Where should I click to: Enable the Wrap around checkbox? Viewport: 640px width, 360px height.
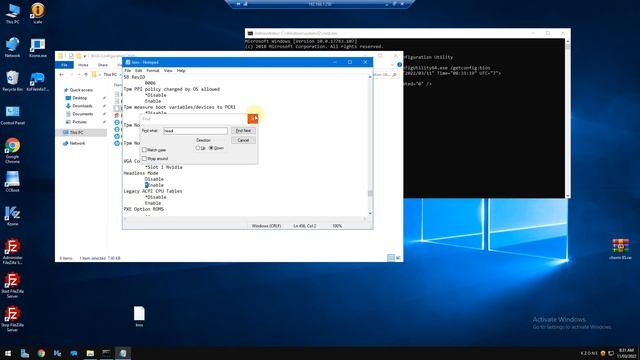click(144, 158)
